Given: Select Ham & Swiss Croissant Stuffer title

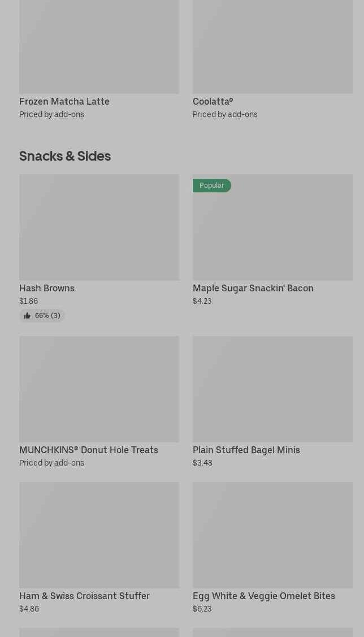Looking at the screenshot, I should 84,596.
